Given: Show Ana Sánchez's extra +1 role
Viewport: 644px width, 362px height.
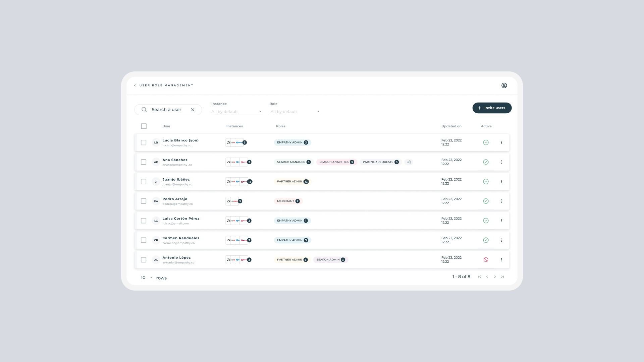Looking at the screenshot, I should (x=409, y=162).
